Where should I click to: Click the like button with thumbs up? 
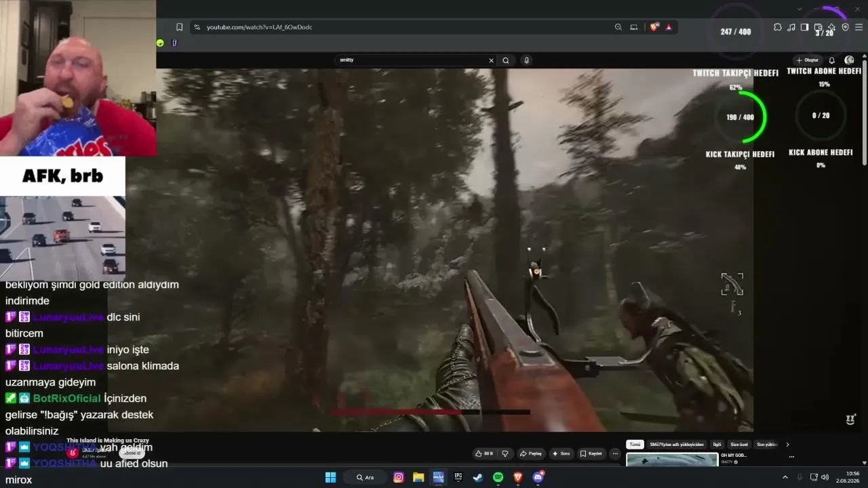(484, 453)
